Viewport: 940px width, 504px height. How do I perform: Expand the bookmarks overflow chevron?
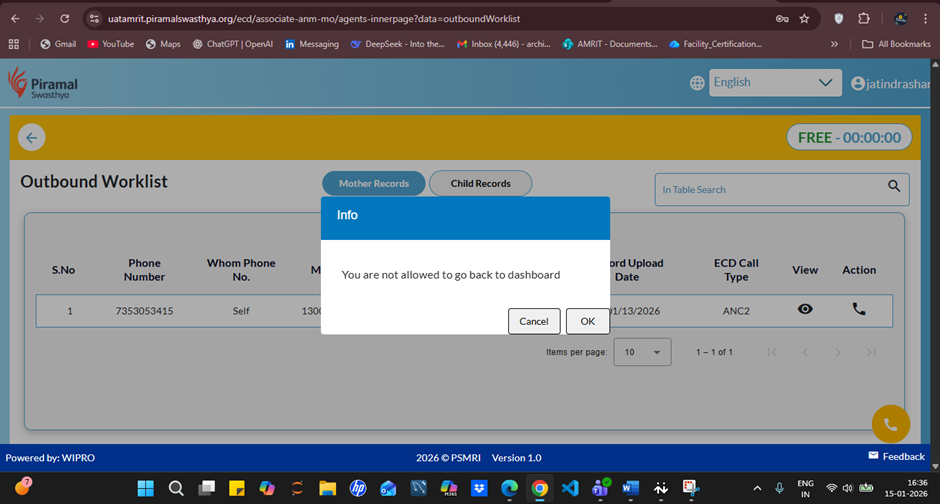pos(834,44)
